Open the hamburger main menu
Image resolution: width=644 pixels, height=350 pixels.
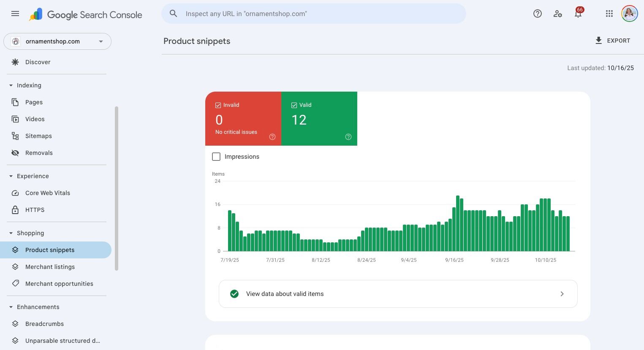[15, 14]
